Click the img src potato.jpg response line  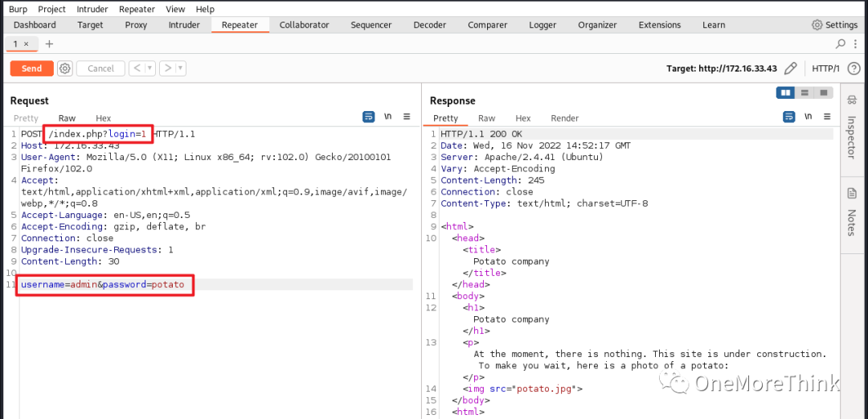522,388
